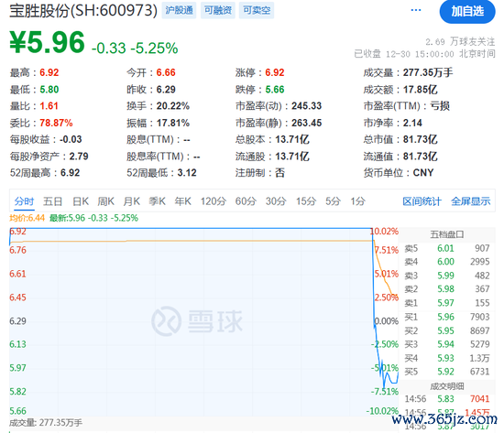Image resolution: width=504 pixels, height=433 pixels.
Task: Click the 市盈率(动) value 245.33
Action: tap(307, 106)
